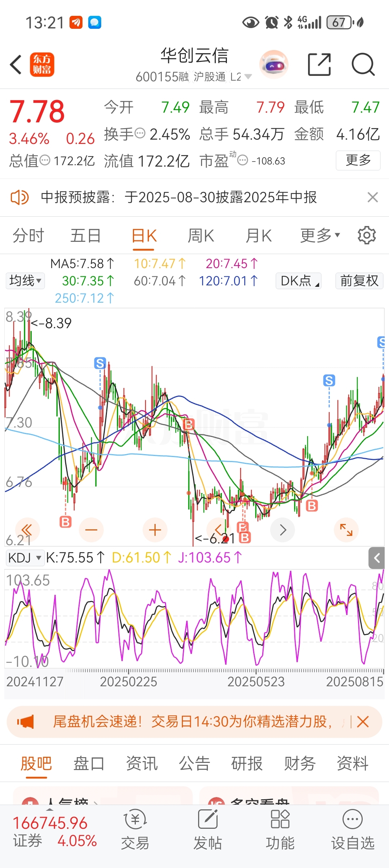
Task: Tap the 总值 info icon
Action: (45, 160)
